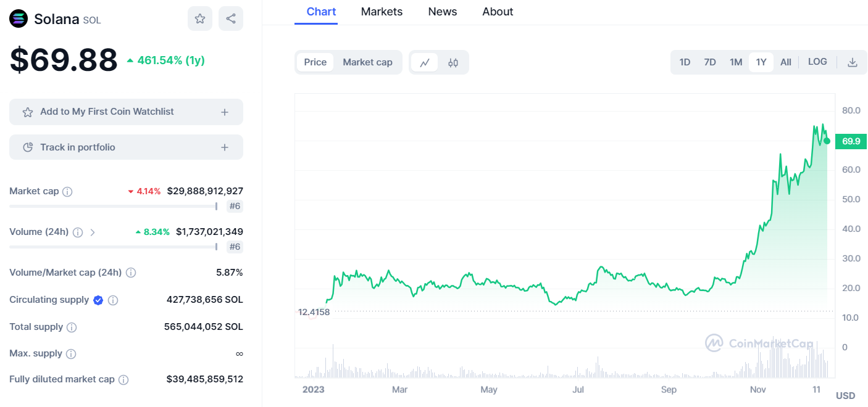Viewport: 868px width, 407px height.
Task: Click the 4.14% market cap change
Action: [x=144, y=191]
